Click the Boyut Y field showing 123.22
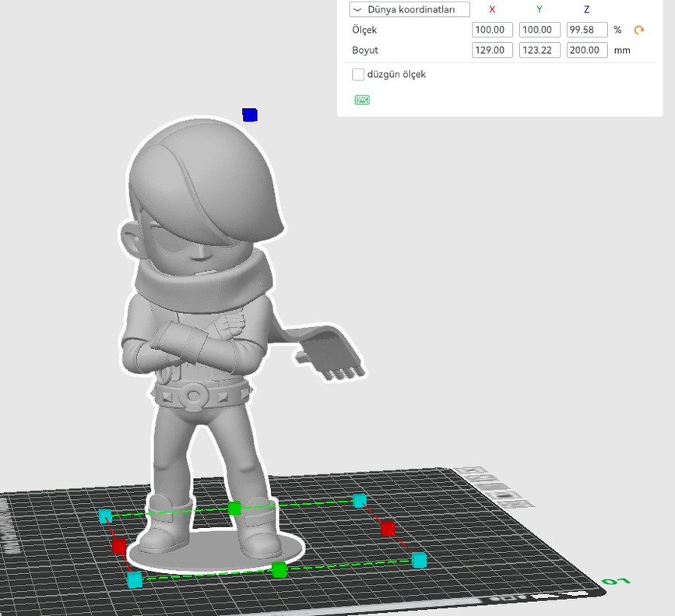 tap(540, 50)
